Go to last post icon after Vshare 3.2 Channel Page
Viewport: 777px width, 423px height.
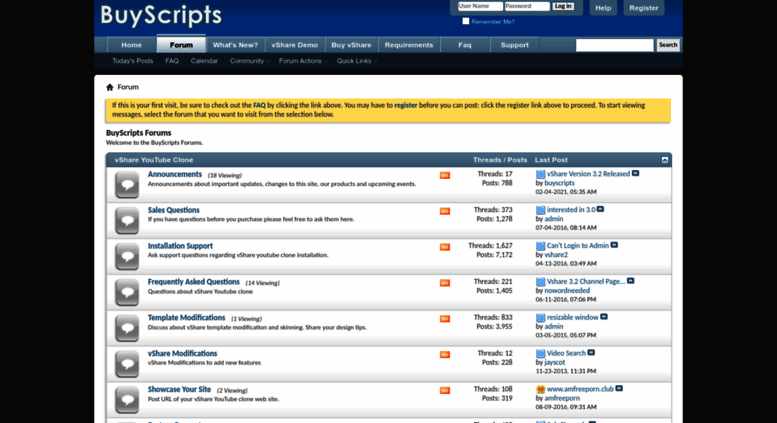point(630,281)
